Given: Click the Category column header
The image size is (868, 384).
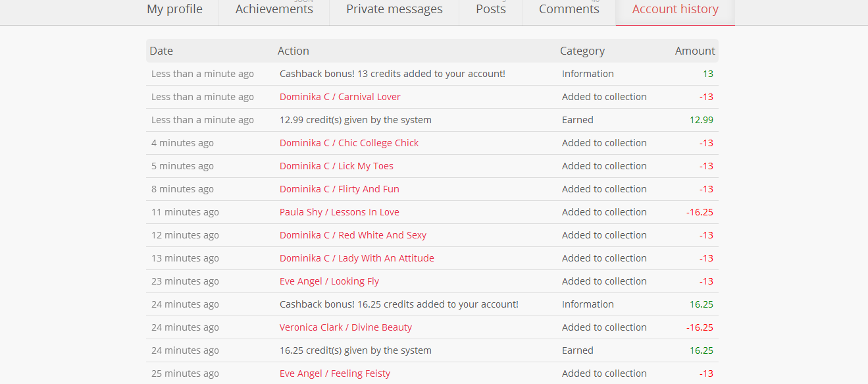Looking at the screenshot, I should (582, 51).
